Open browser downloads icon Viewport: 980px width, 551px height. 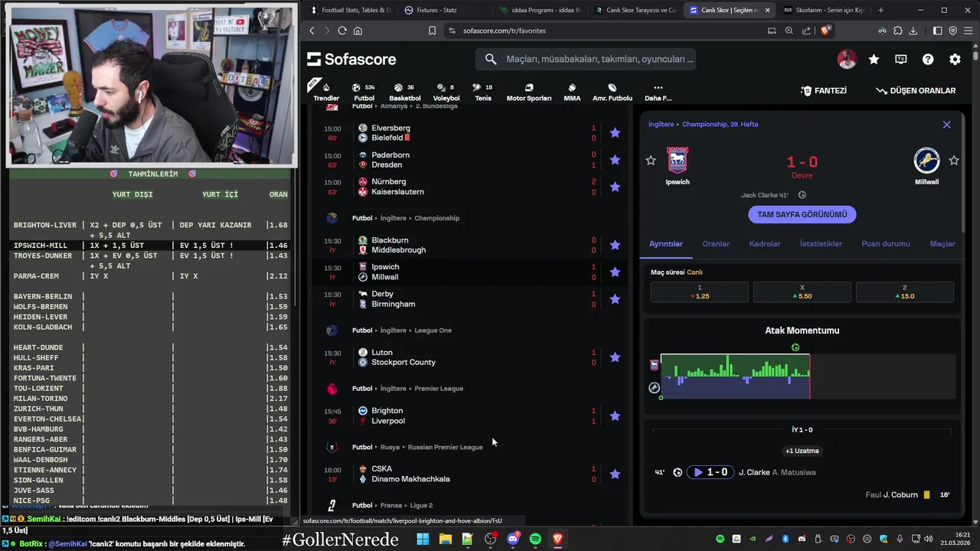[x=913, y=31]
